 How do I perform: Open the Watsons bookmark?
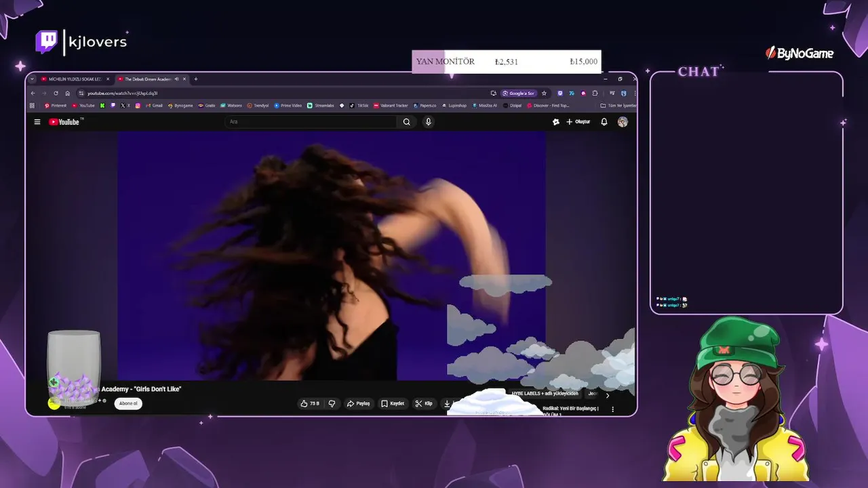click(x=231, y=106)
